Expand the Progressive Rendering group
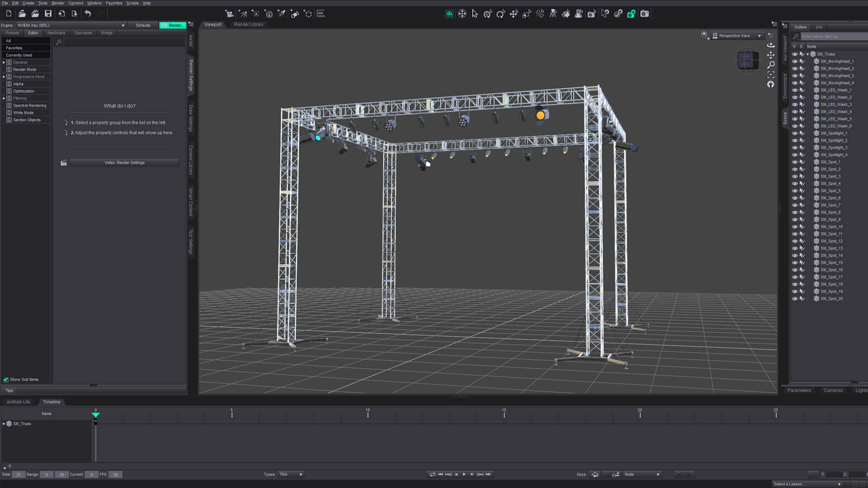Screen dimensions: 868x488 pyautogui.click(x=4, y=77)
